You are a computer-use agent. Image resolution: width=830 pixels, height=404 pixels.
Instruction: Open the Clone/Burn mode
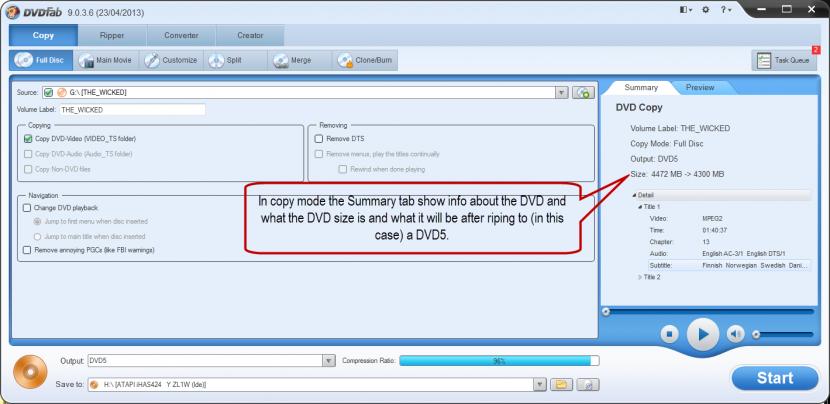pos(365,60)
